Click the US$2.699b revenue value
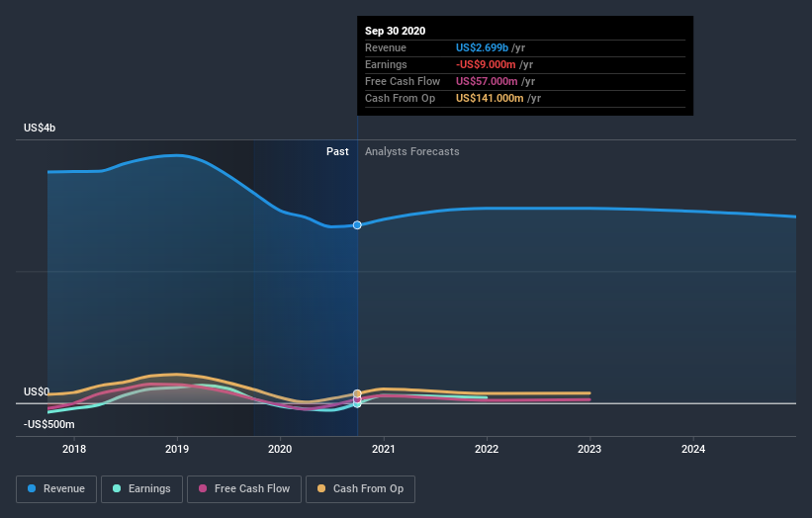This screenshot has height=518, width=812. pos(482,47)
